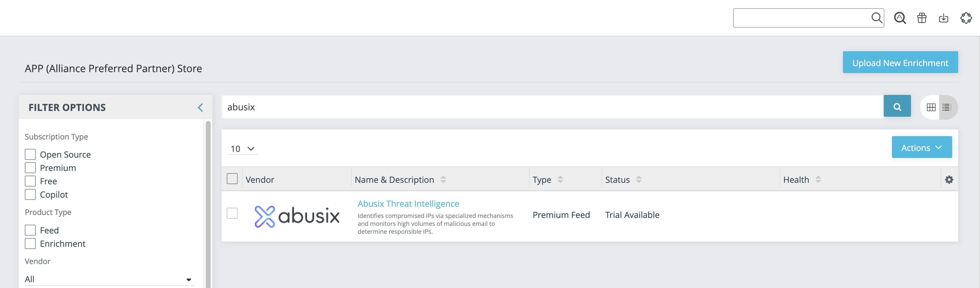Select the Abusix Threat Intelligence row checkbox
This screenshot has height=288, width=980.
point(232,213)
